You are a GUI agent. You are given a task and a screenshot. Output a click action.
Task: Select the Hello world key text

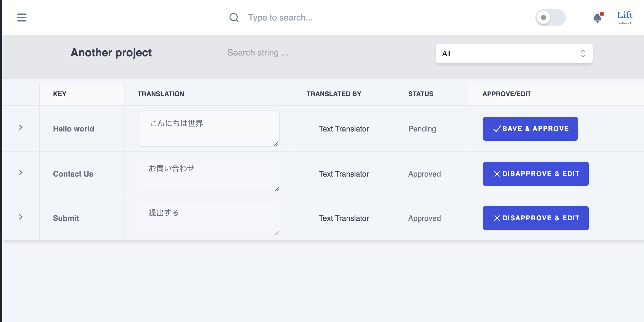(73, 129)
